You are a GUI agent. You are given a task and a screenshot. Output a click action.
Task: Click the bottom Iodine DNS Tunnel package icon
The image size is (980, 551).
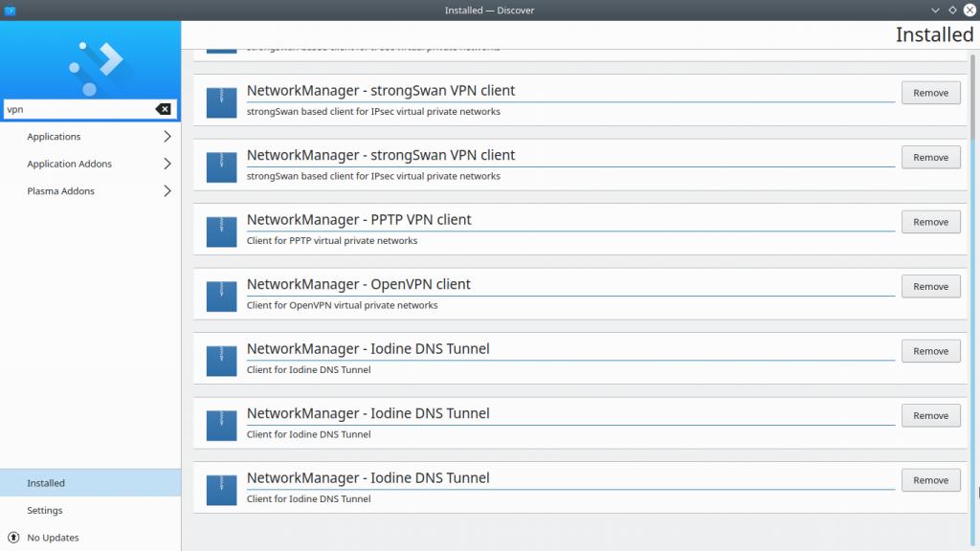pyautogui.click(x=221, y=488)
